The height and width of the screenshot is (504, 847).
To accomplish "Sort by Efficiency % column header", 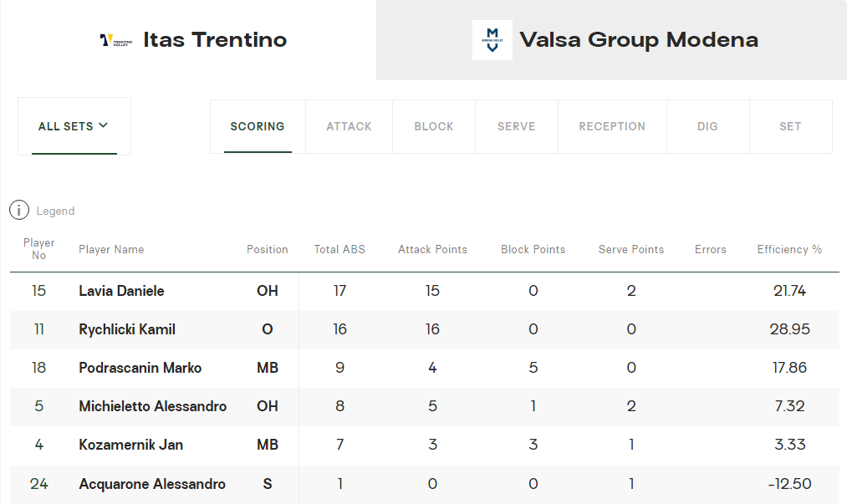I will [x=789, y=249].
